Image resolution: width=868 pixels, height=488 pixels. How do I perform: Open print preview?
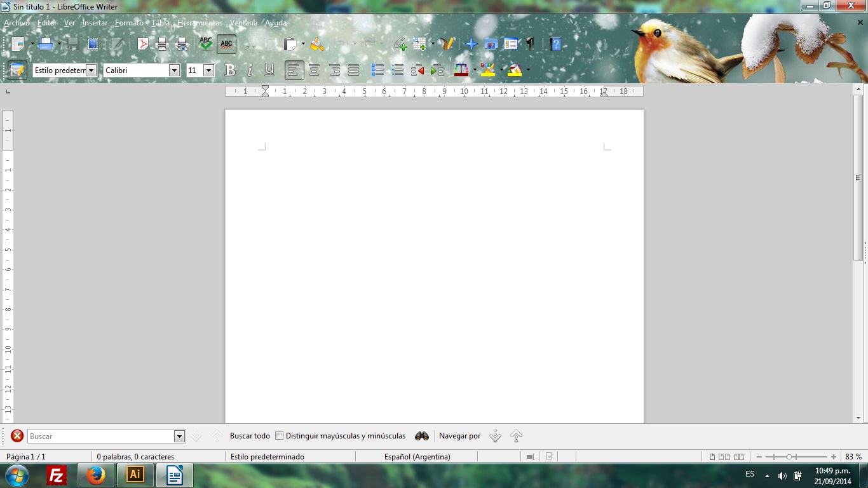[x=182, y=44]
